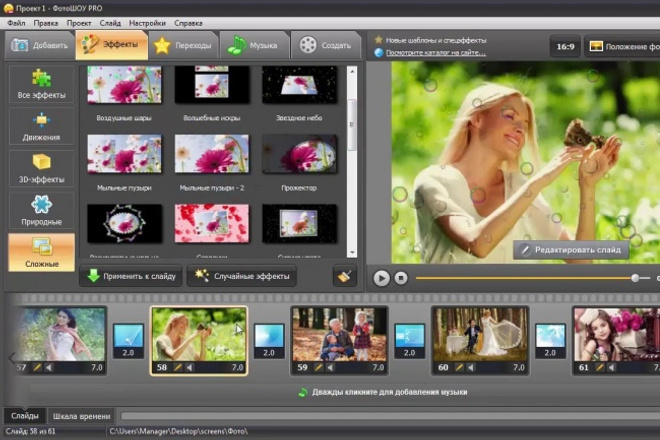Open the Посмотрите каталог на сайте link

tap(436, 53)
